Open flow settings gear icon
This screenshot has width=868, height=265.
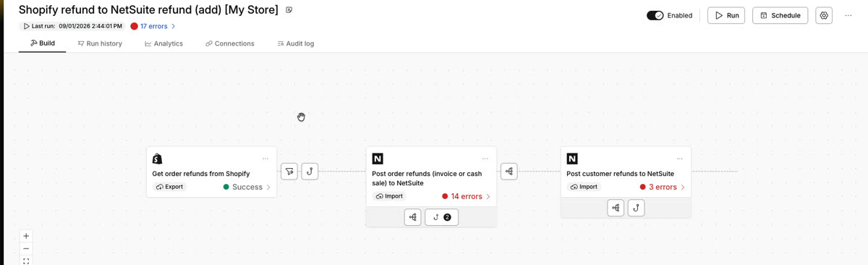(x=824, y=15)
